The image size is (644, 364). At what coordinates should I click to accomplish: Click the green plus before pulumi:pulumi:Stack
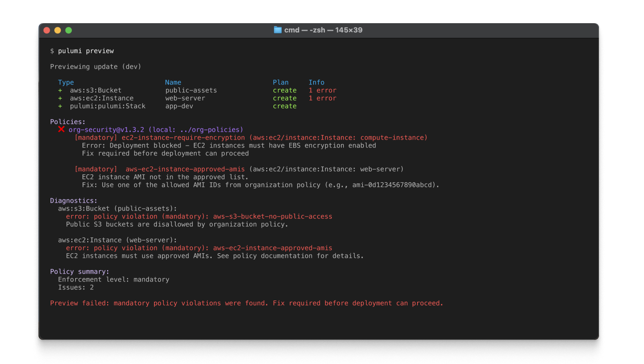point(60,106)
